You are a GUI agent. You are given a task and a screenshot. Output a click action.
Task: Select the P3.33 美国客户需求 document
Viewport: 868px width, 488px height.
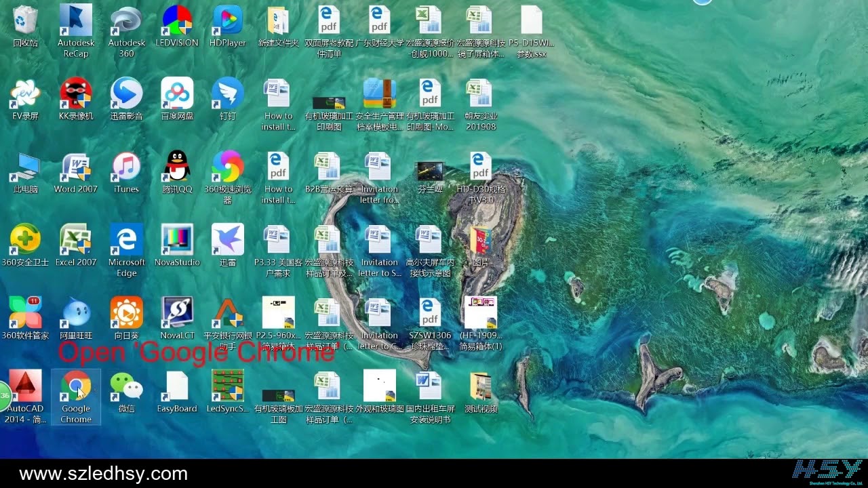pyautogui.click(x=278, y=251)
